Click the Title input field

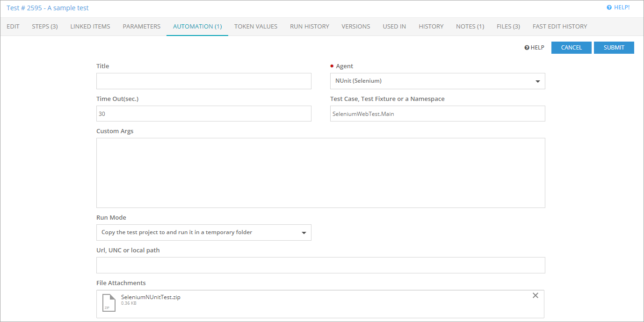[x=203, y=81]
